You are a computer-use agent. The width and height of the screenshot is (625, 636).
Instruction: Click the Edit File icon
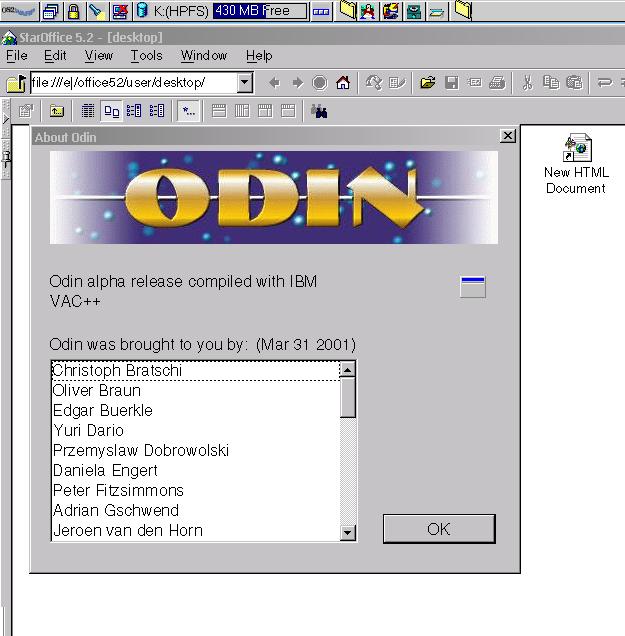[x=397, y=83]
